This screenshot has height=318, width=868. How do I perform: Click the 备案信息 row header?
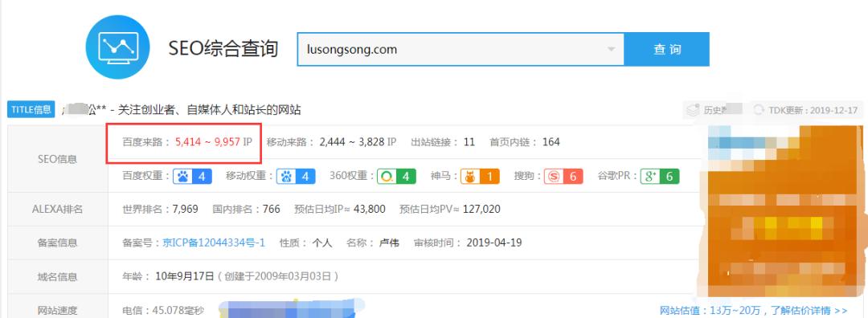pos(58,243)
